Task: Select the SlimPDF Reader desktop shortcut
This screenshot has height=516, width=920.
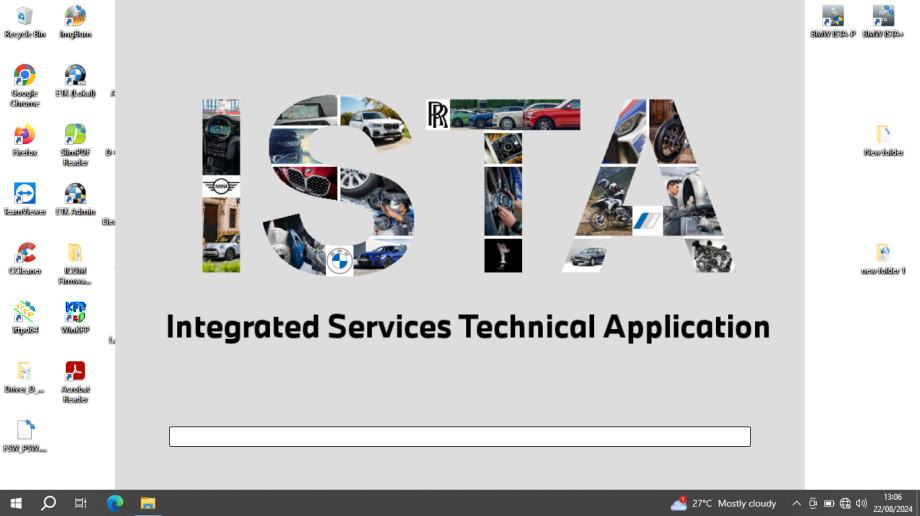Action: pyautogui.click(x=75, y=145)
